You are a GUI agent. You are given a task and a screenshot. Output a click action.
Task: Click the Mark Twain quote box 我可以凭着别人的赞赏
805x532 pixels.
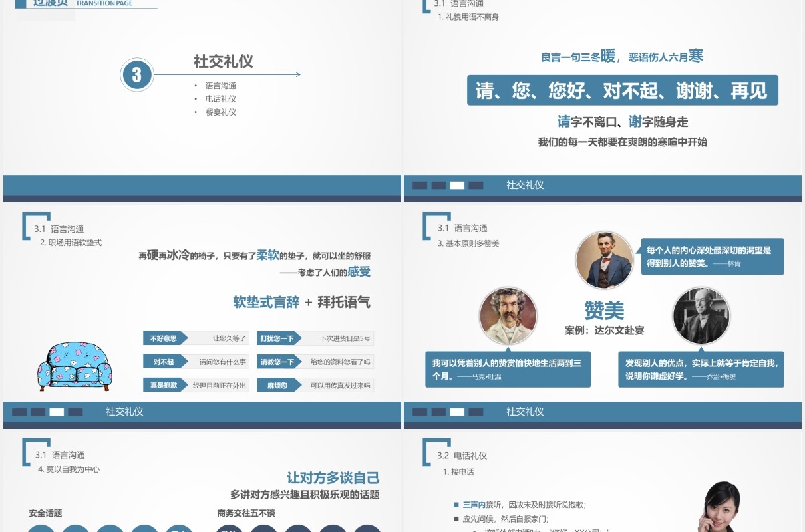tap(508, 369)
